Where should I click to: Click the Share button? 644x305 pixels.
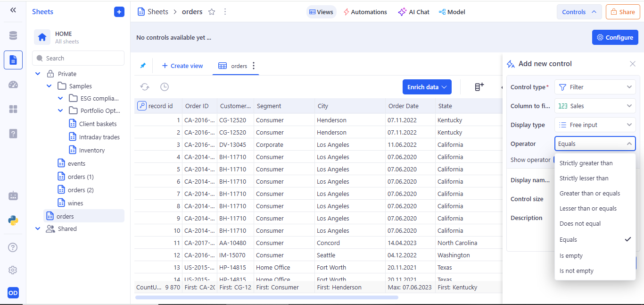[x=623, y=12]
